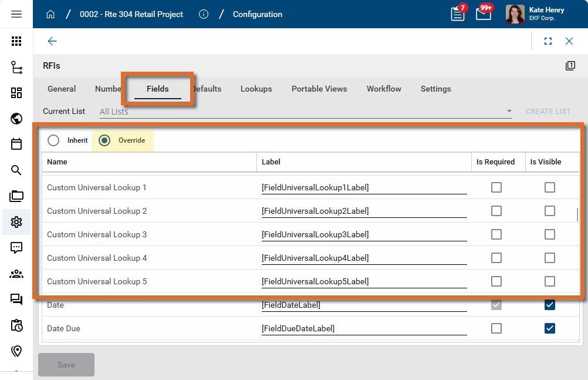Open the calendar icon in sidebar
This screenshot has width=588, height=380.
pos(16,144)
